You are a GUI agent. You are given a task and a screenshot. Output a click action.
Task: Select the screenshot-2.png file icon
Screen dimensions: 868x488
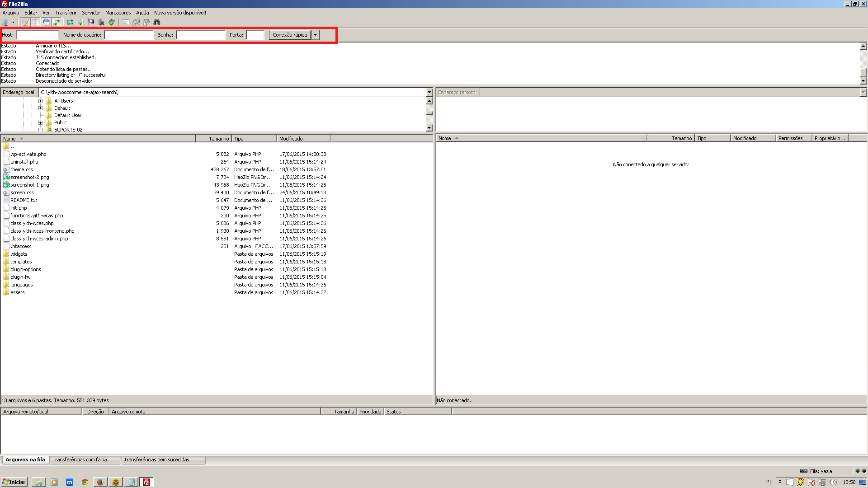point(6,177)
